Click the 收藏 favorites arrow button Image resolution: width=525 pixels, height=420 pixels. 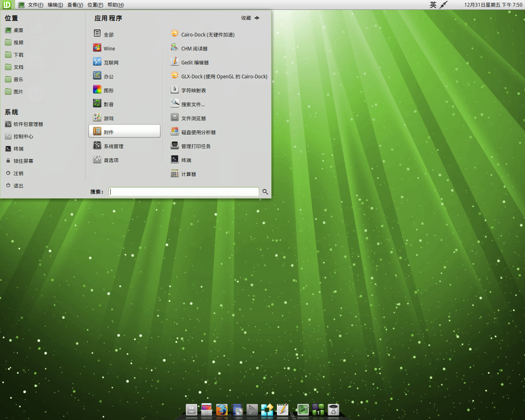coord(251,18)
